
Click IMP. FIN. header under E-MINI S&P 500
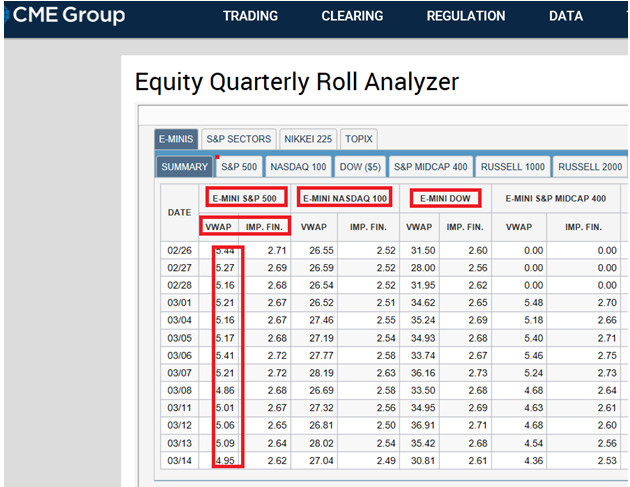264,227
